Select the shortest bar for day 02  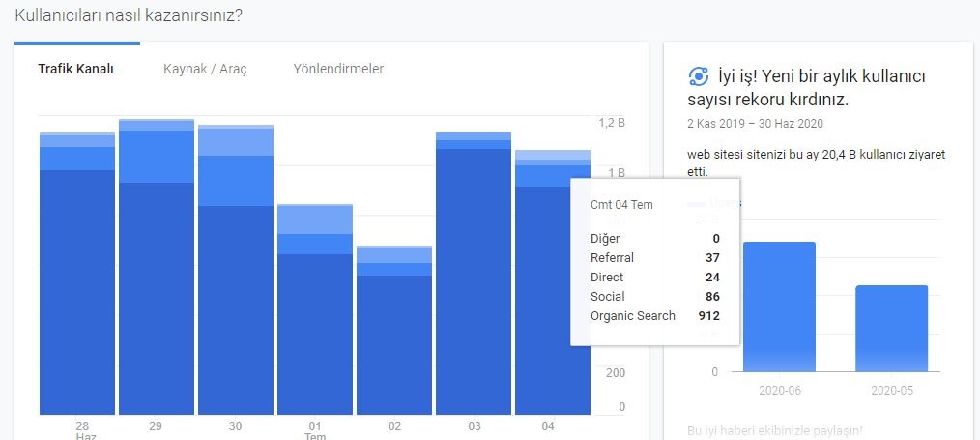click(x=394, y=330)
